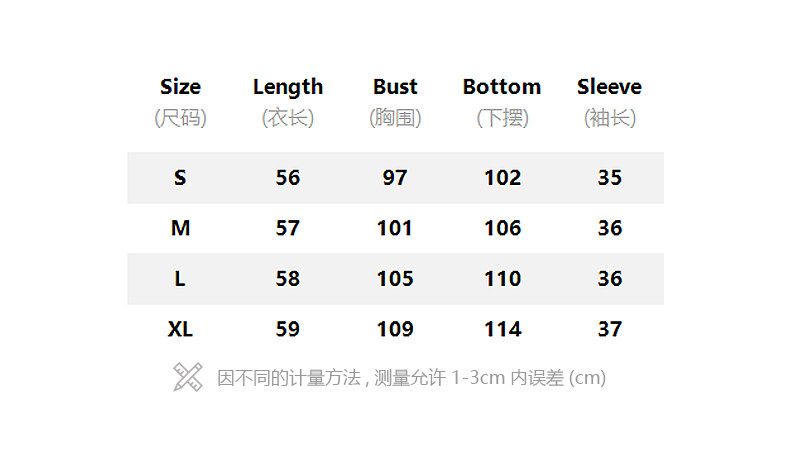Click the 衣长 subtitle under Length
Image resolution: width=790 pixels, height=460 pixels.
coord(288,118)
